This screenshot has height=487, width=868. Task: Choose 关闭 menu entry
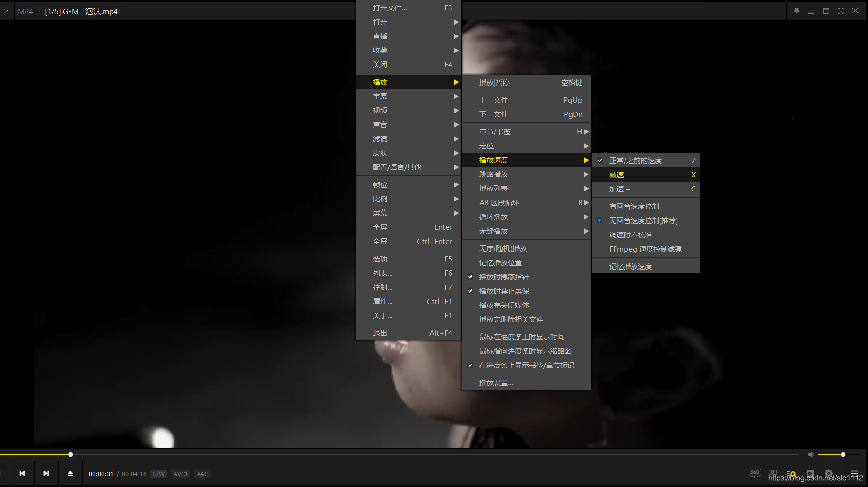click(408, 65)
